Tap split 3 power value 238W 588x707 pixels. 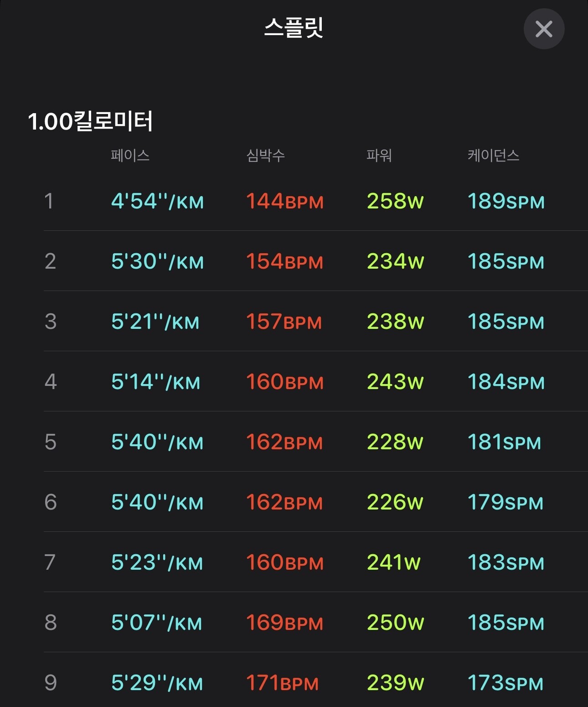[x=395, y=322]
